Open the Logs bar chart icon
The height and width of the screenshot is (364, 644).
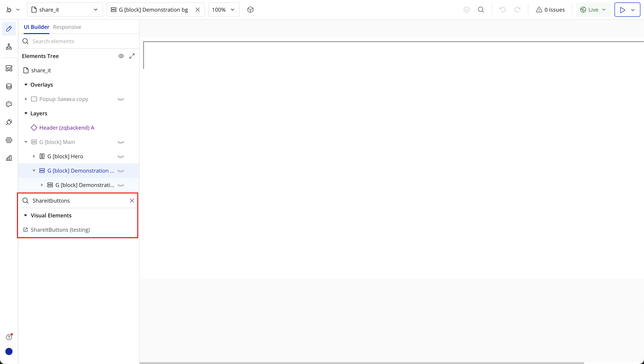(9, 158)
